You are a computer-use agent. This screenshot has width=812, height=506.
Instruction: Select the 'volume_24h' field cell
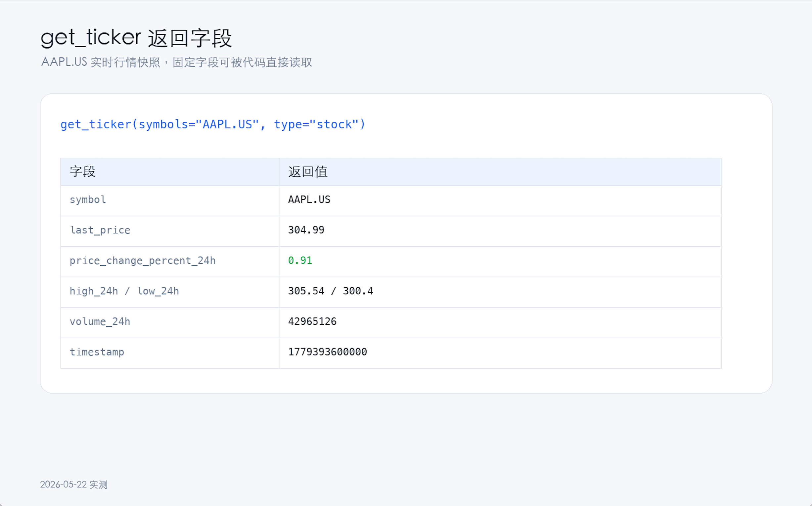pyautogui.click(x=170, y=322)
